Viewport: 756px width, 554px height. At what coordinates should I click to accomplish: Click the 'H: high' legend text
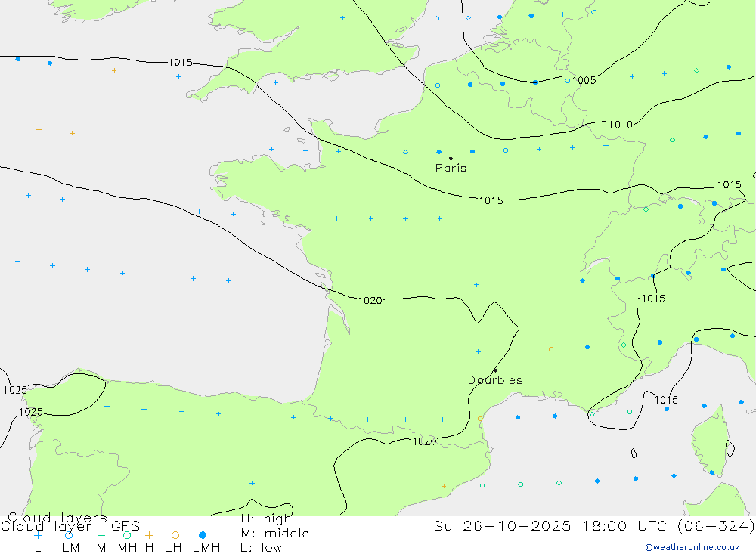point(266,518)
